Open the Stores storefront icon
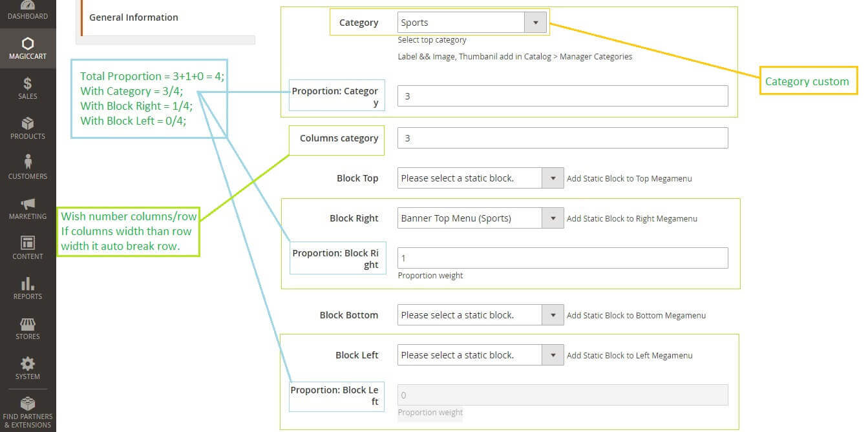 pos(28,324)
